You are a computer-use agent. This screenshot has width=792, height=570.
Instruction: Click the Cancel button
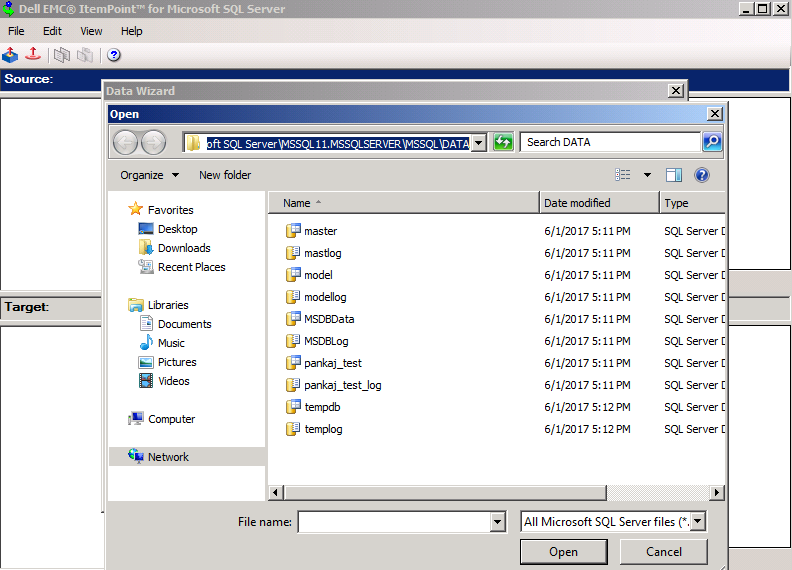[x=664, y=552]
